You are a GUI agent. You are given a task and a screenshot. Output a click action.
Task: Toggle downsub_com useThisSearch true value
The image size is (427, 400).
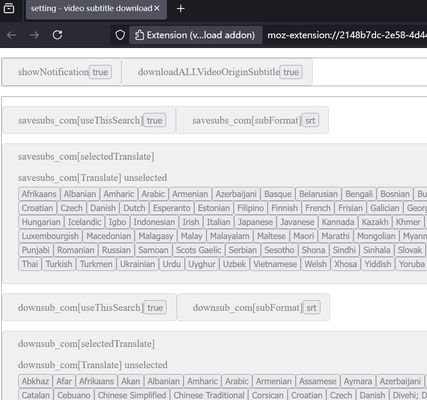click(x=155, y=307)
